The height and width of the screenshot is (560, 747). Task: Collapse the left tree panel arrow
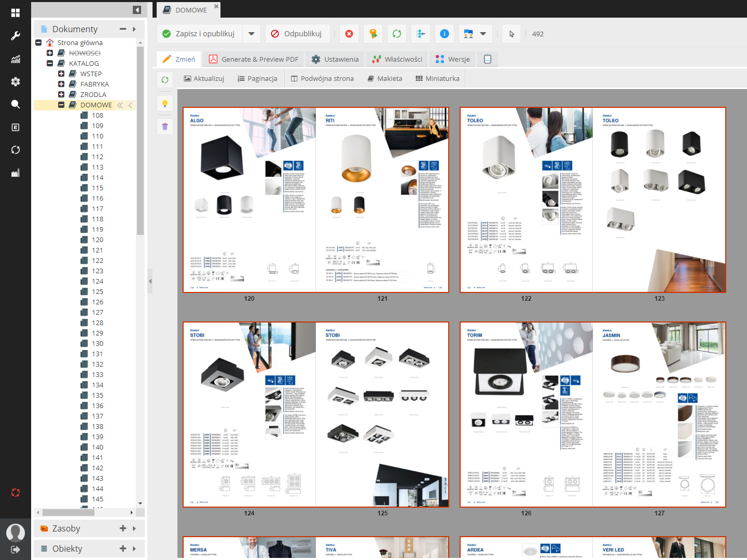pos(137,10)
